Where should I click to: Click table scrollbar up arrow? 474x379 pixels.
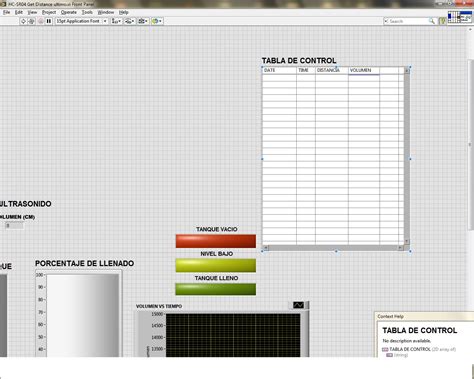406,70
